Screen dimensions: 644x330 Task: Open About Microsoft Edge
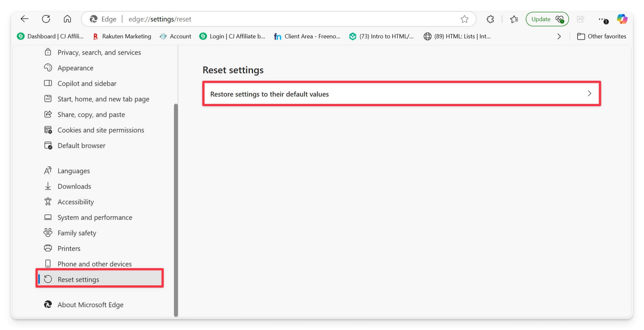pos(90,304)
